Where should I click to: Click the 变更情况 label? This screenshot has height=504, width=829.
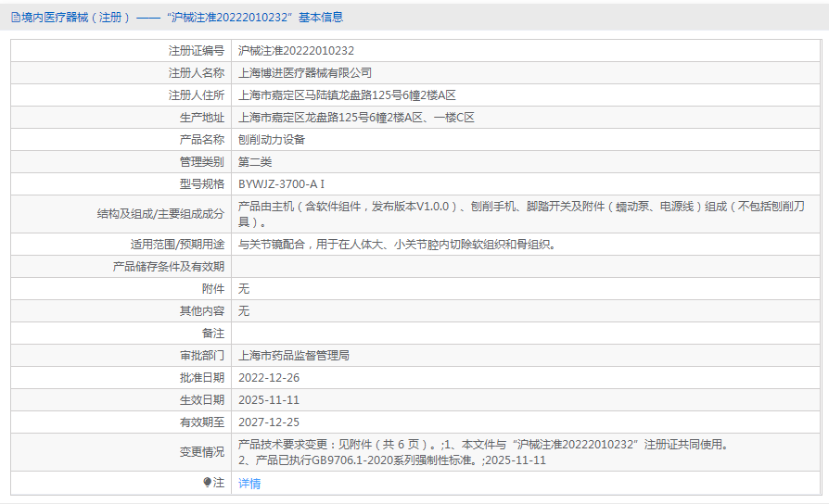(x=202, y=452)
